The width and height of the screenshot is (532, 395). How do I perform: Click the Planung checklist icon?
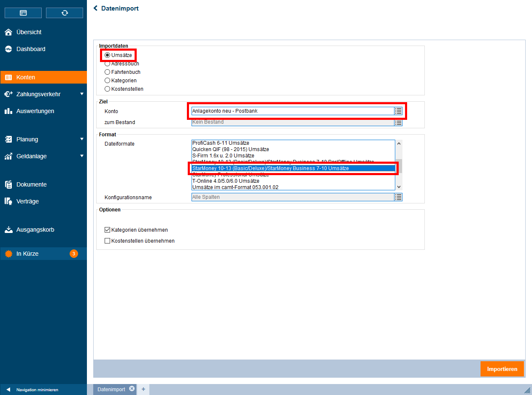[8, 140]
